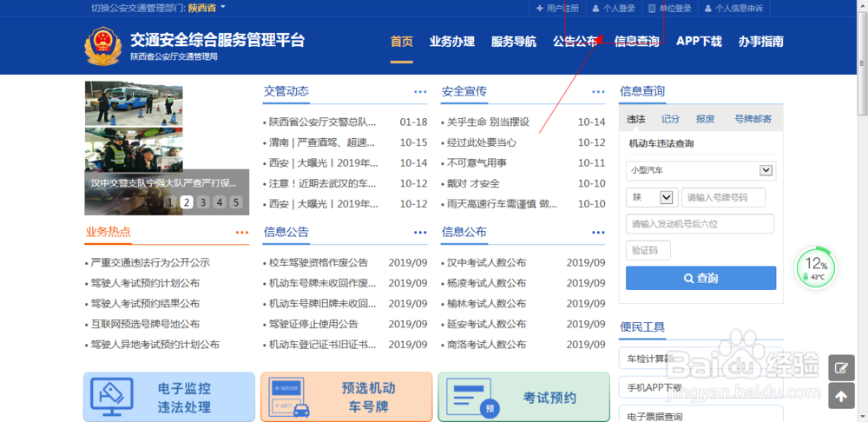Click the 验证码 captcha input field
Viewport: 868px width, 422px height.
coord(648,250)
